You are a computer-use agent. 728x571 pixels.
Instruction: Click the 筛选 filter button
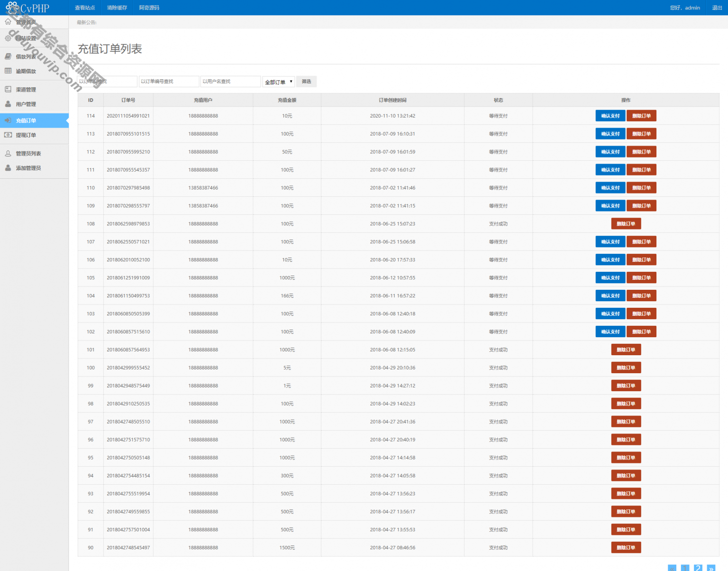pyautogui.click(x=307, y=82)
